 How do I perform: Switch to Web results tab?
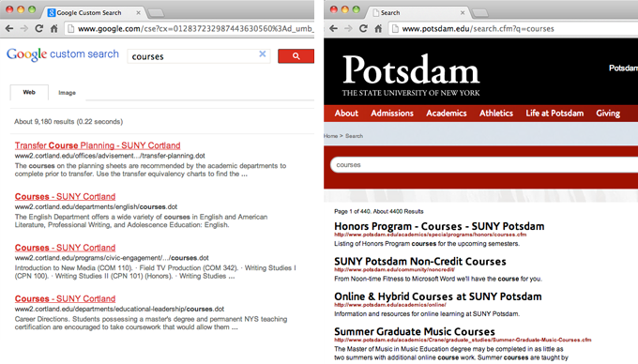tap(29, 92)
